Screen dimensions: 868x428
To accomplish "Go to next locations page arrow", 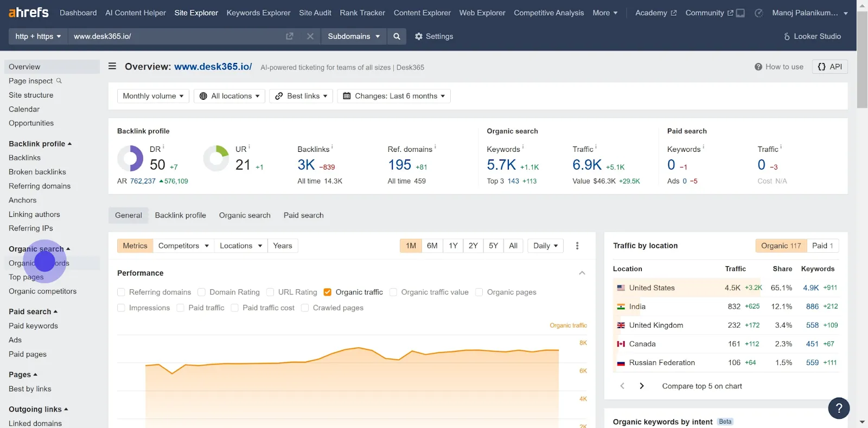I will coord(642,386).
